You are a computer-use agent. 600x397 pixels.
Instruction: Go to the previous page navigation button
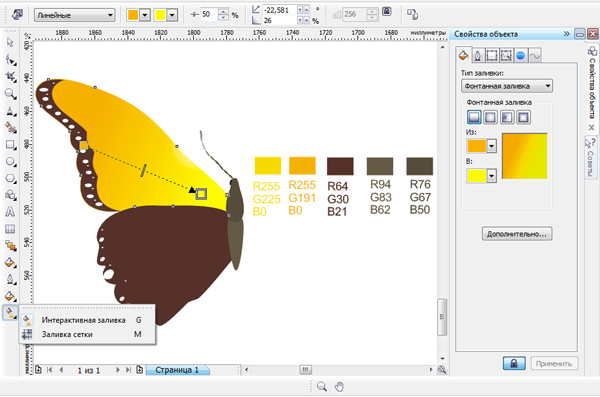[61, 369]
